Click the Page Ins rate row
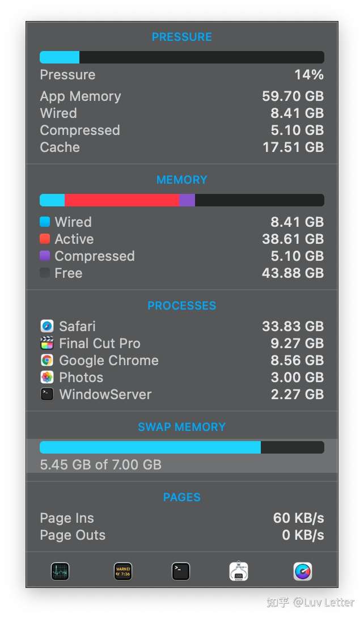The image size is (364, 618). (x=181, y=518)
